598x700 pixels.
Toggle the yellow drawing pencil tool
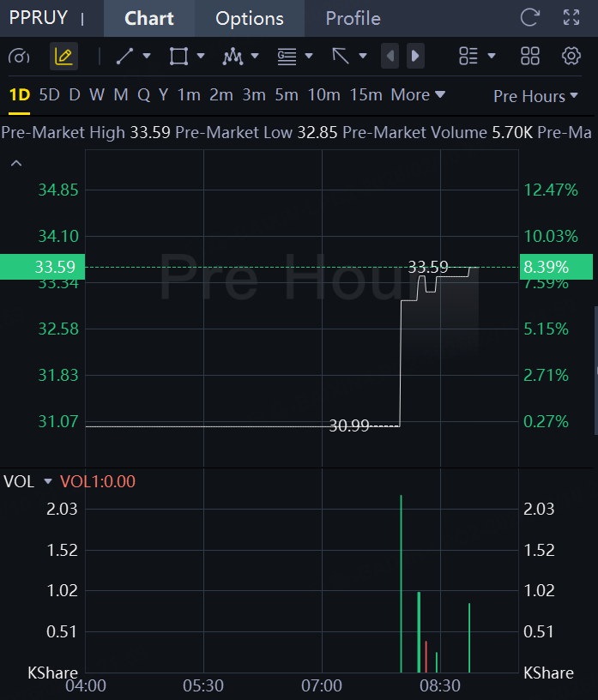[x=63, y=57]
